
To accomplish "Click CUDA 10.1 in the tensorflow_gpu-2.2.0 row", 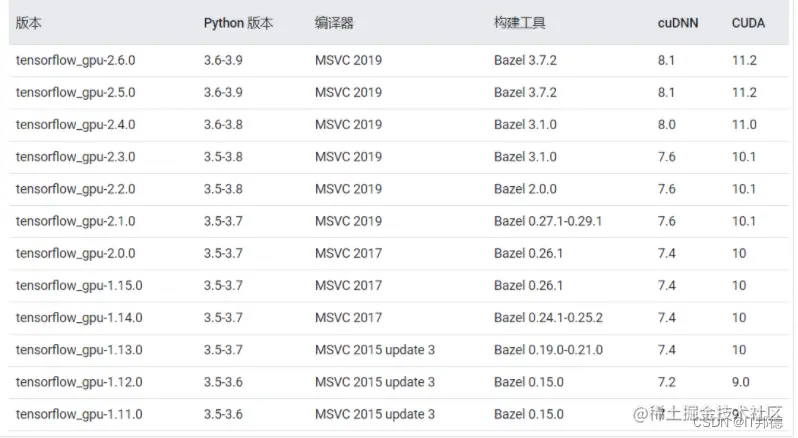I will point(744,189).
